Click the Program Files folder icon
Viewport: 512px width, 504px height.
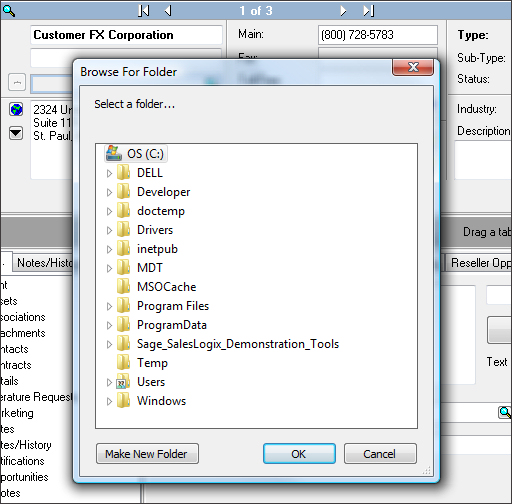(x=124, y=305)
